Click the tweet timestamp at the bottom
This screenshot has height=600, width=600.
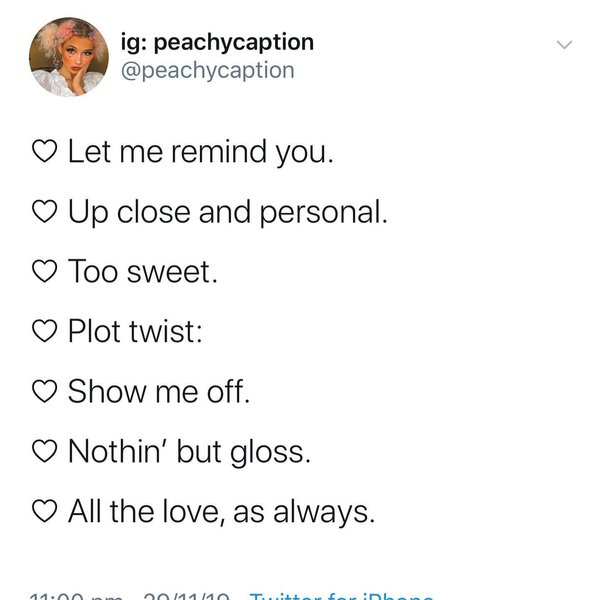click(120, 596)
